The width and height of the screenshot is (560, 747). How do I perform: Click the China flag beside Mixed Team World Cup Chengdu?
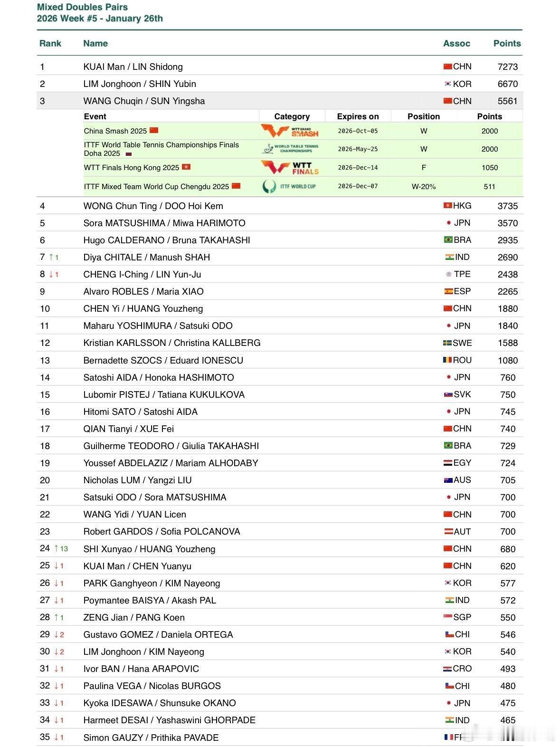pyautogui.click(x=236, y=186)
